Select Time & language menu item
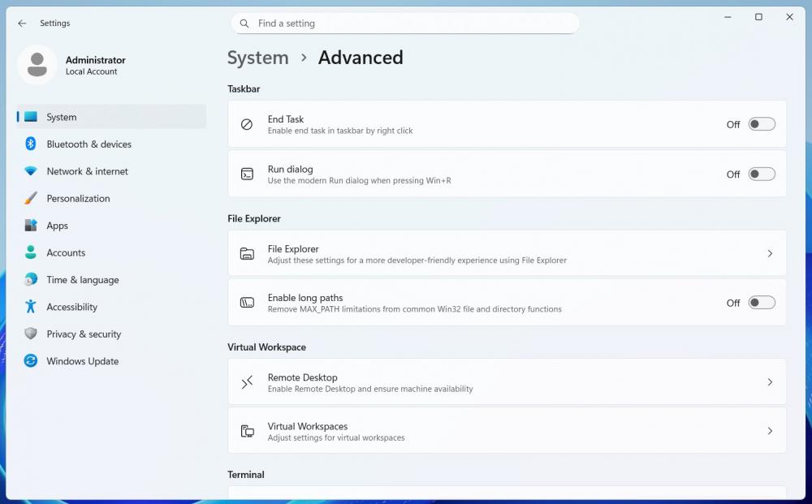This screenshot has width=812, height=504. pos(82,280)
